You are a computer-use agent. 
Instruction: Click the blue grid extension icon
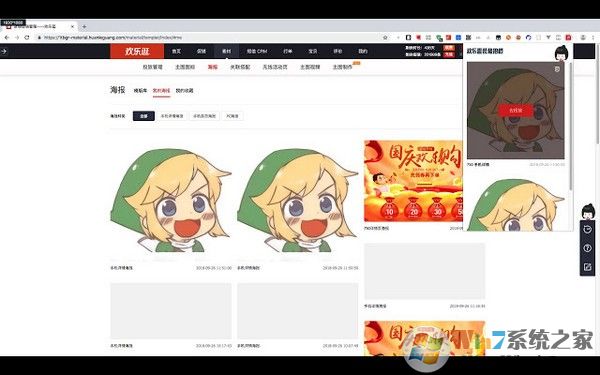458,38
